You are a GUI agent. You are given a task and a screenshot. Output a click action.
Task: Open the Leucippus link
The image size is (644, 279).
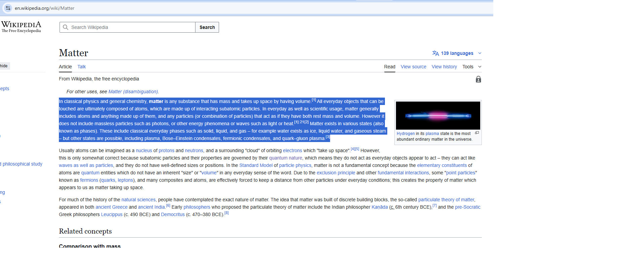pyautogui.click(x=112, y=214)
